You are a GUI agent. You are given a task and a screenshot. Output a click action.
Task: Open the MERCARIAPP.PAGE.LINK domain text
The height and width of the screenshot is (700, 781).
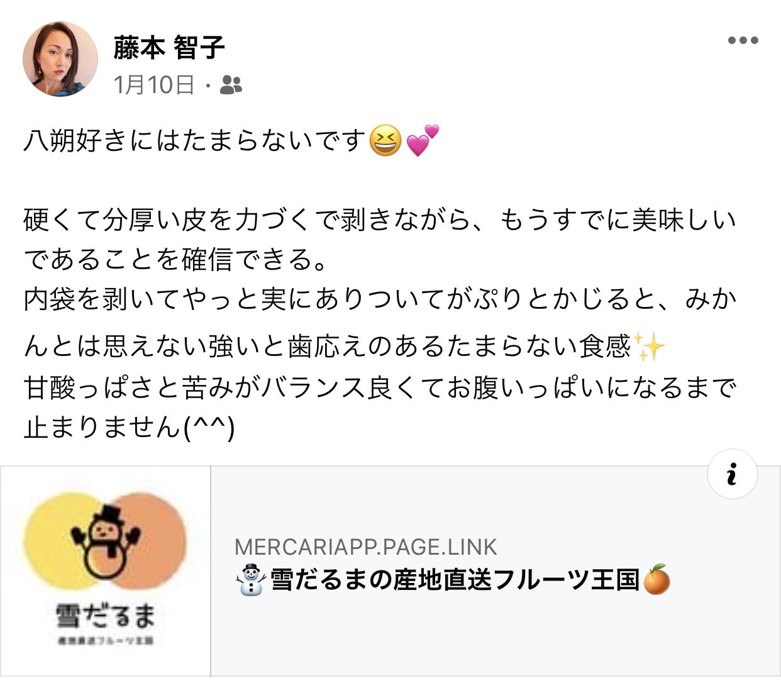[x=365, y=547]
